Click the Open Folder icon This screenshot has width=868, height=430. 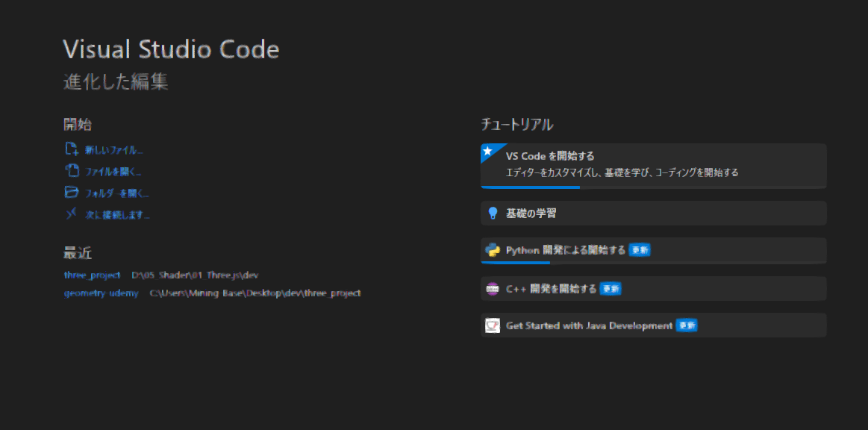[72, 193]
